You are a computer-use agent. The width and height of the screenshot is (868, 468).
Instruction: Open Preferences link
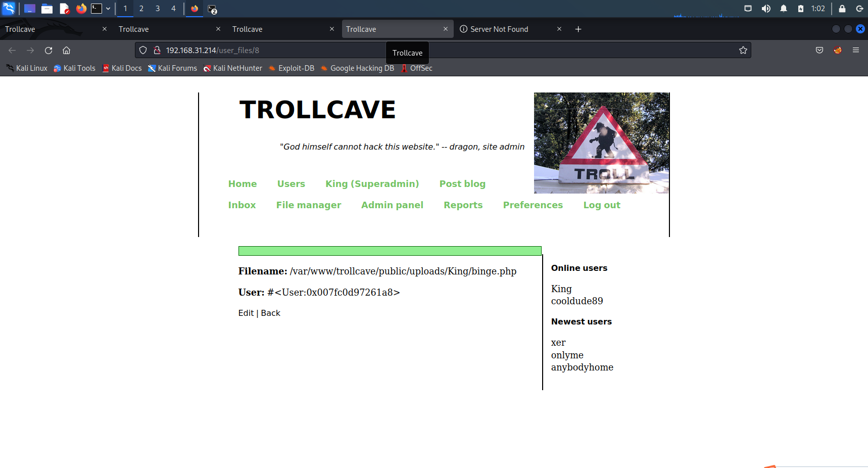[533, 205]
